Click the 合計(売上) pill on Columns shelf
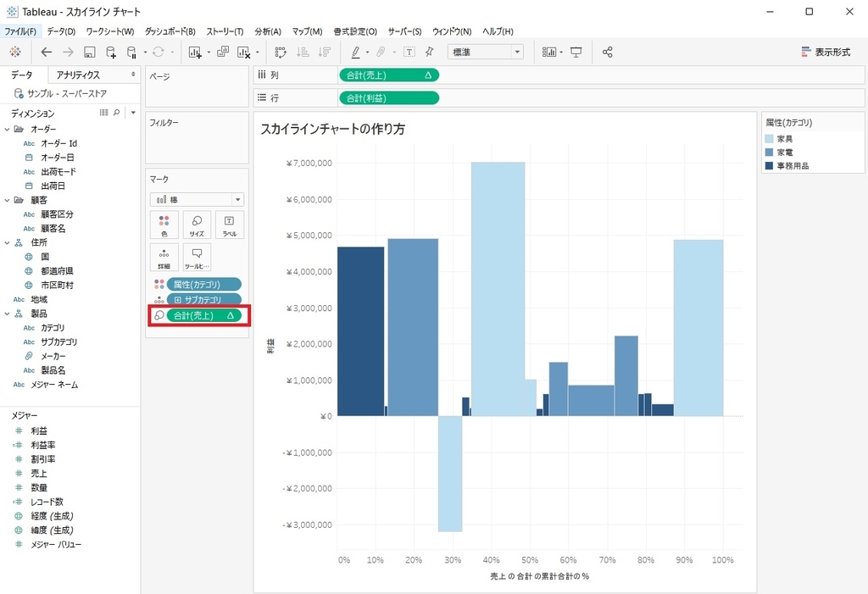The width and height of the screenshot is (868, 594). point(388,75)
